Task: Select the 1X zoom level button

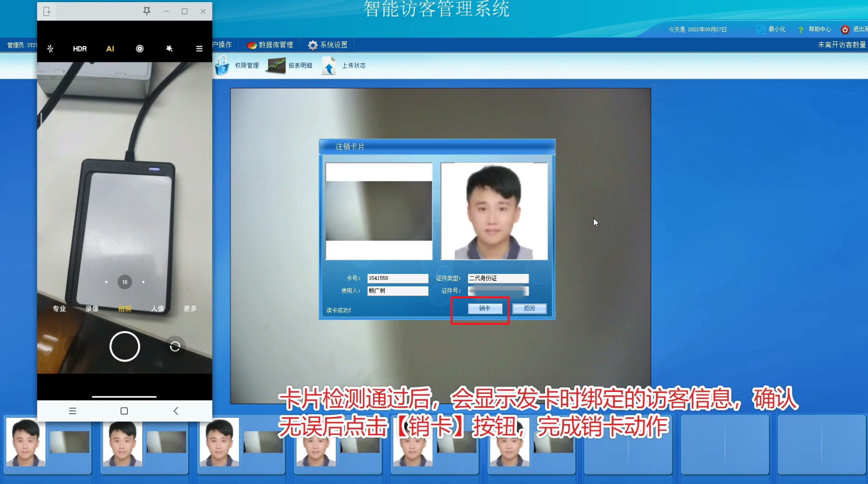Action: (125, 282)
